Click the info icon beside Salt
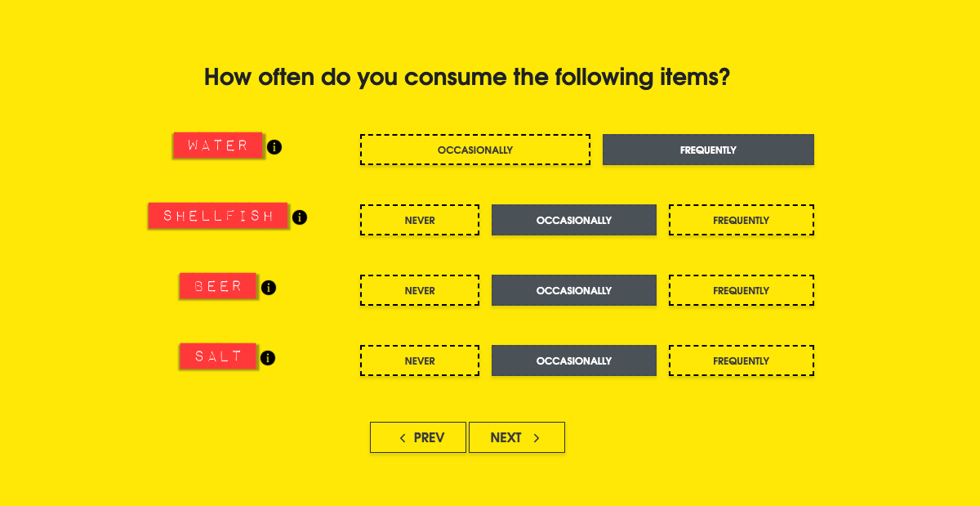Image resolution: width=980 pixels, height=506 pixels. [268, 358]
